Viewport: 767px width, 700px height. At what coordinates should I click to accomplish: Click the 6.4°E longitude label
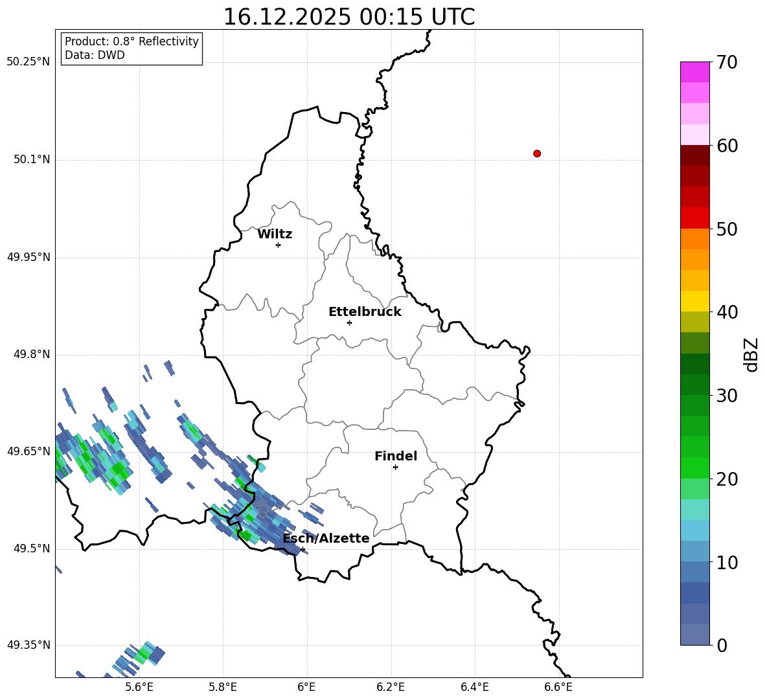pos(474,687)
